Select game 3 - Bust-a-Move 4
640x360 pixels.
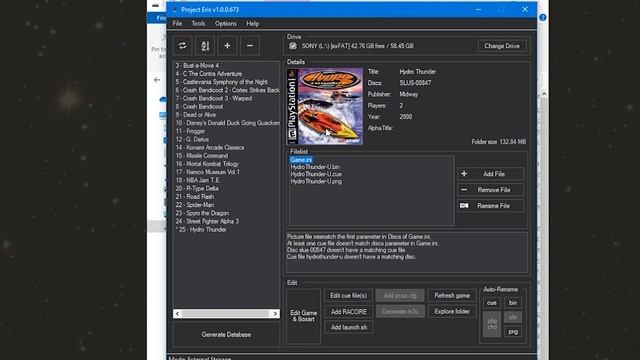tap(197, 65)
